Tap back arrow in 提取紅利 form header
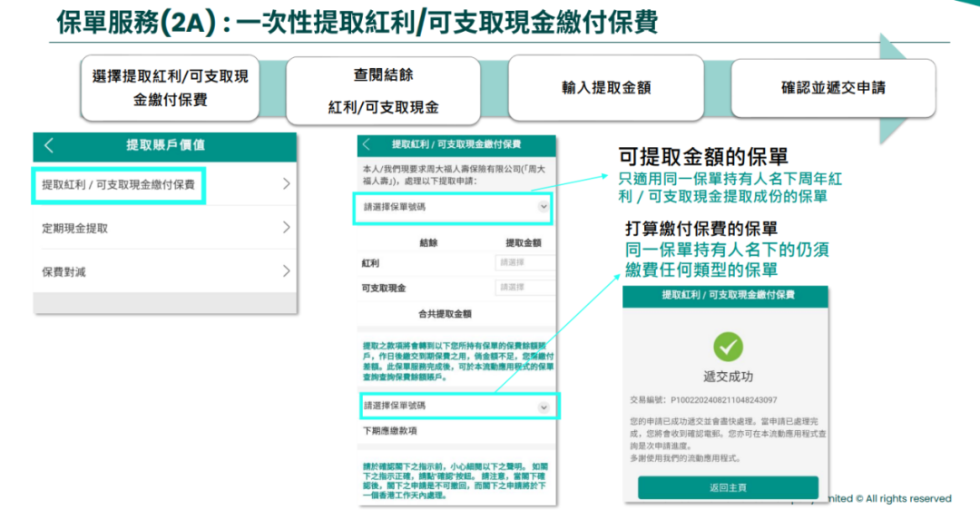 [367, 144]
